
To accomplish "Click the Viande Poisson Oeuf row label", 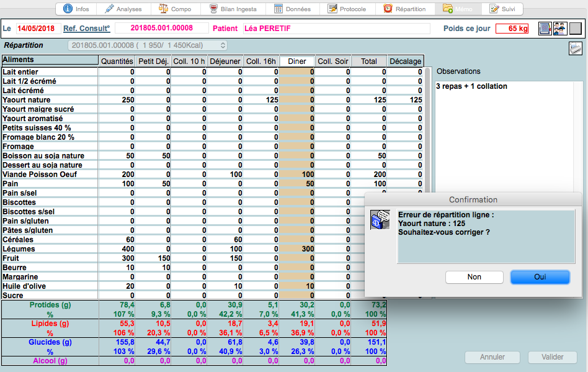I will coord(40,174).
